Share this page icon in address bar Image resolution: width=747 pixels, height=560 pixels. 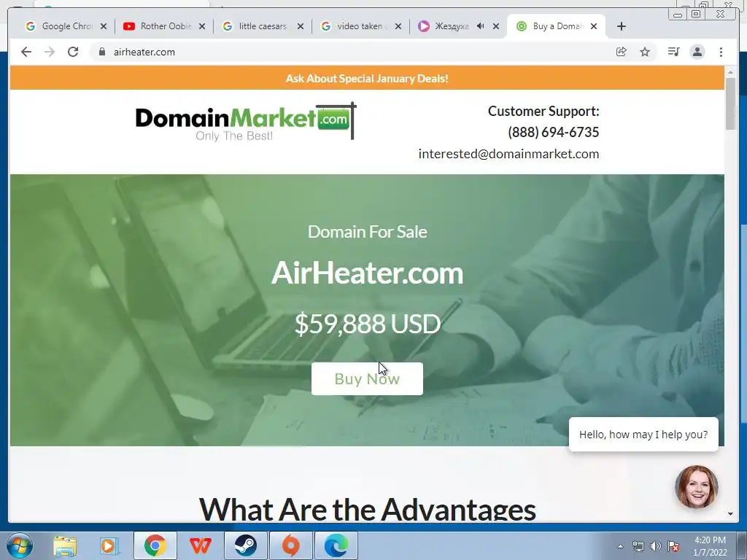(x=622, y=52)
